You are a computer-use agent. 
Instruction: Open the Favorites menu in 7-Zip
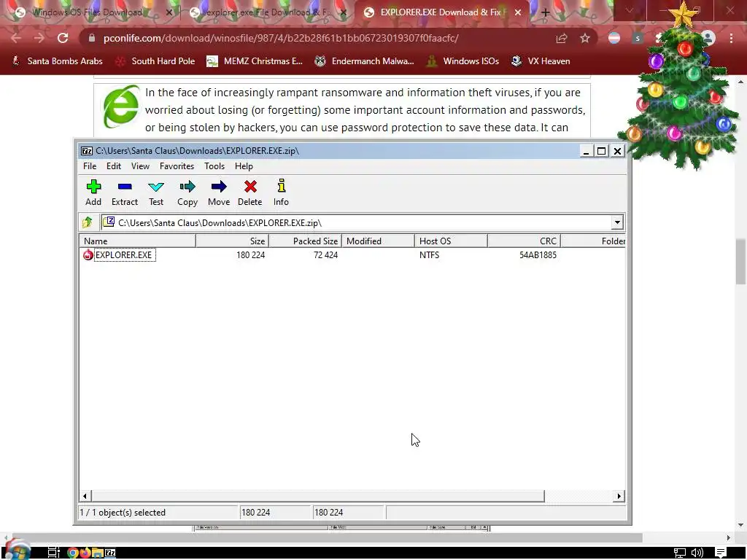point(177,166)
